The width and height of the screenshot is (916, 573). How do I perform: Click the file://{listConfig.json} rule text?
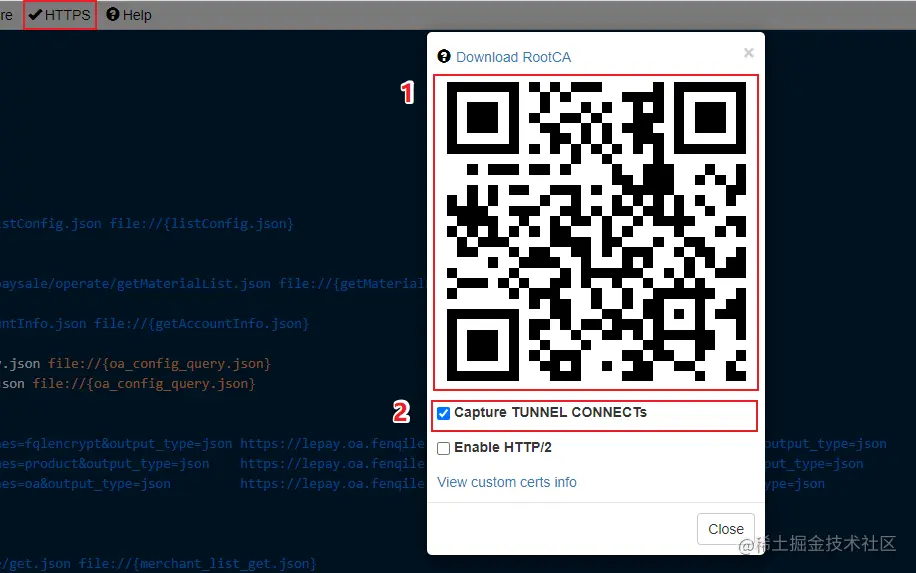pos(202,224)
